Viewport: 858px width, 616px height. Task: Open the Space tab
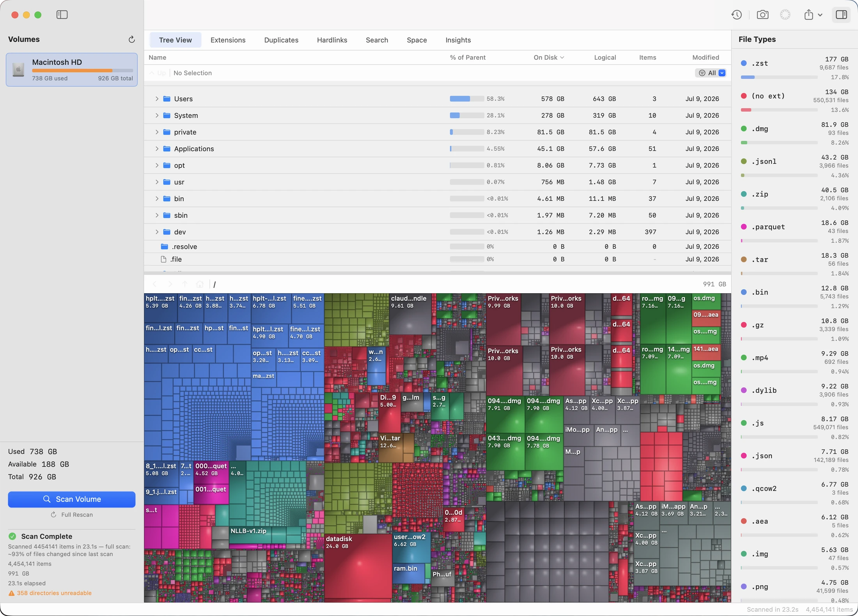coord(417,40)
